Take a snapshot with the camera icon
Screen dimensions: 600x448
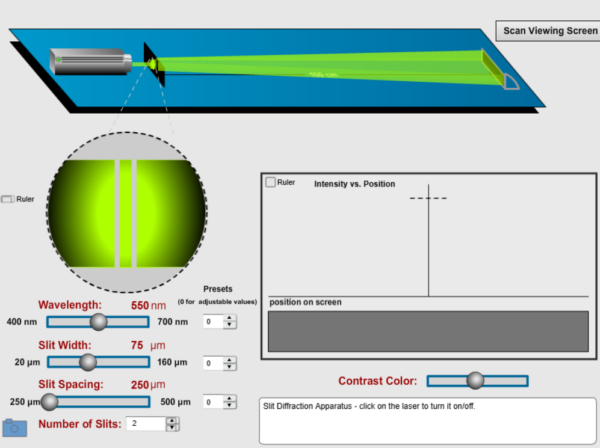tap(15, 427)
